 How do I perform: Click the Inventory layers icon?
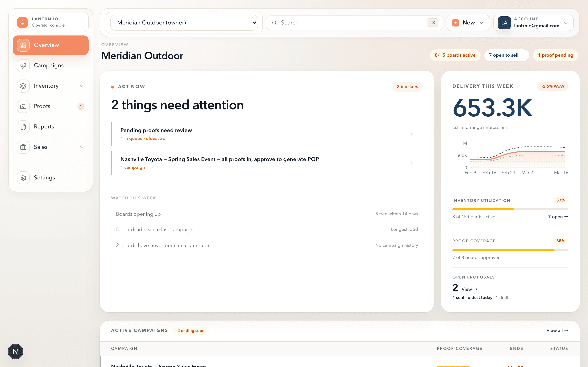pos(23,86)
